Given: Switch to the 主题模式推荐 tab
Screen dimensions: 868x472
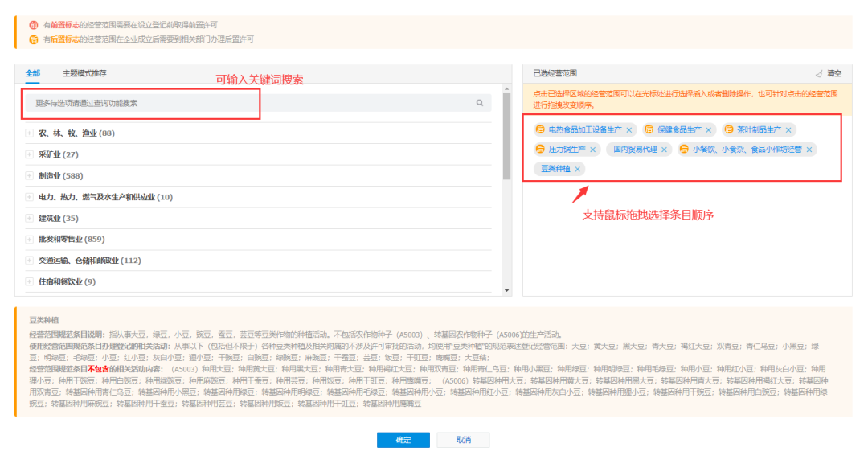Looking at the screenshot, I should tap(84, 73).
